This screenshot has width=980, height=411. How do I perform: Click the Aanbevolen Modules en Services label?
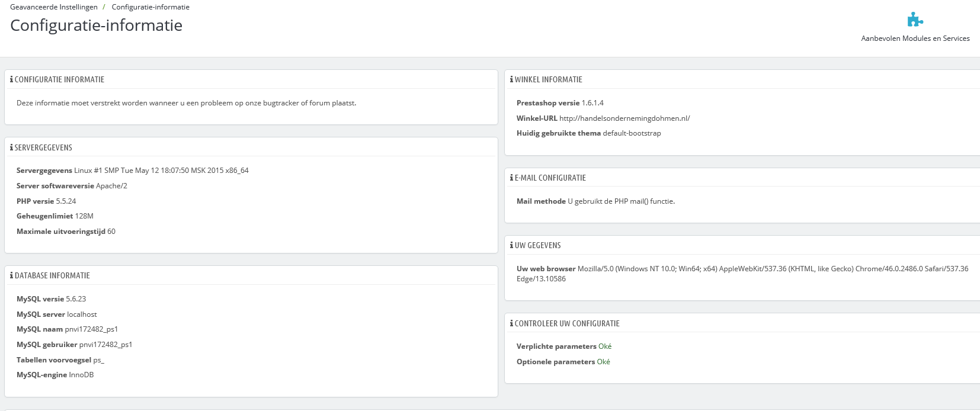(915, 38)
